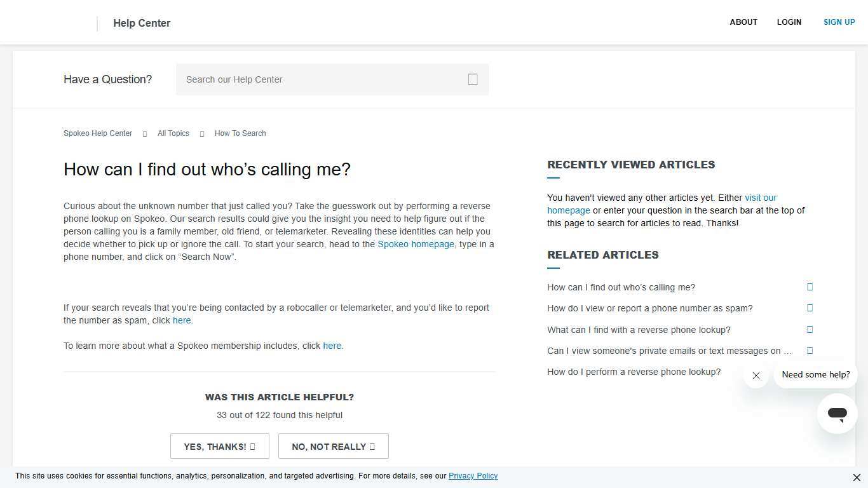This screenshot has height=488, width=868.
Task: Select LOGIN in the top navigation
Action: click(x=789, y=22)
